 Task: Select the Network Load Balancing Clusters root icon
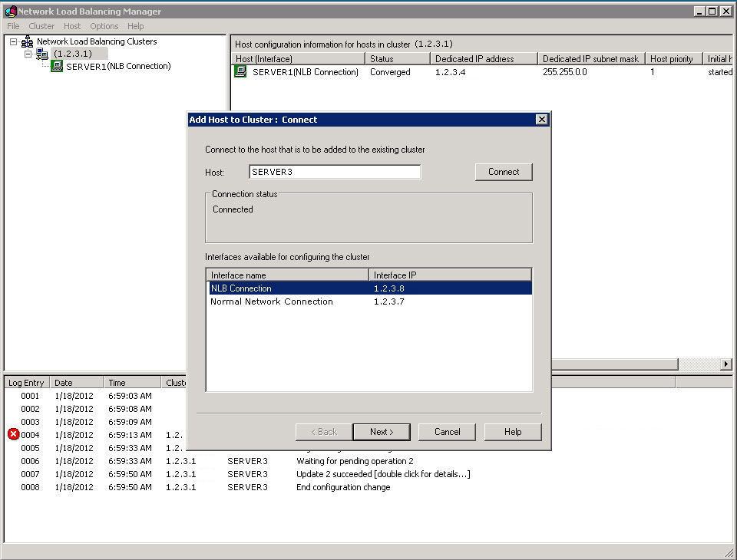point(28,41)
